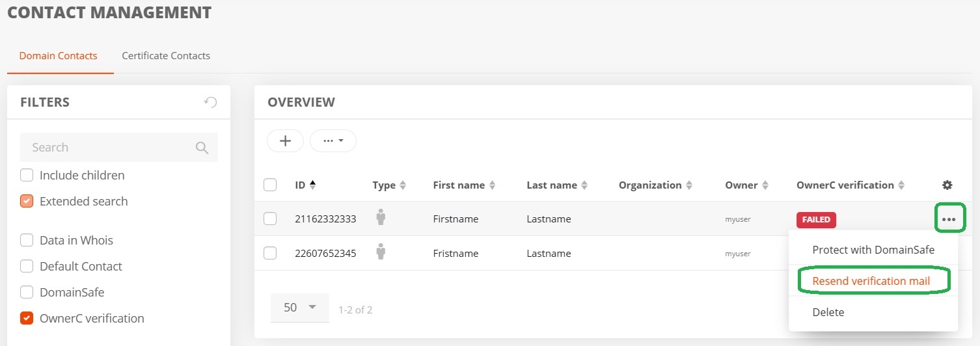Click person type icon for Fristname row
980x346 pixels.
381,252
